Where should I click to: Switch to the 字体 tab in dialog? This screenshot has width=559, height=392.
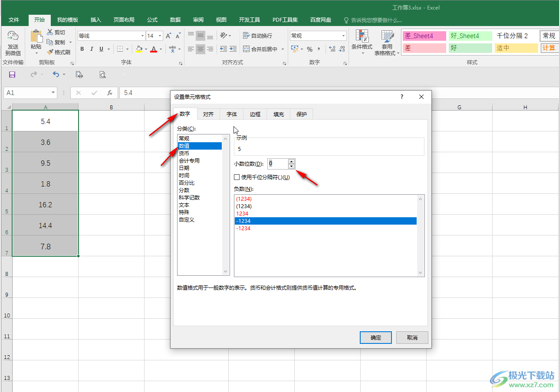[232, 114]
